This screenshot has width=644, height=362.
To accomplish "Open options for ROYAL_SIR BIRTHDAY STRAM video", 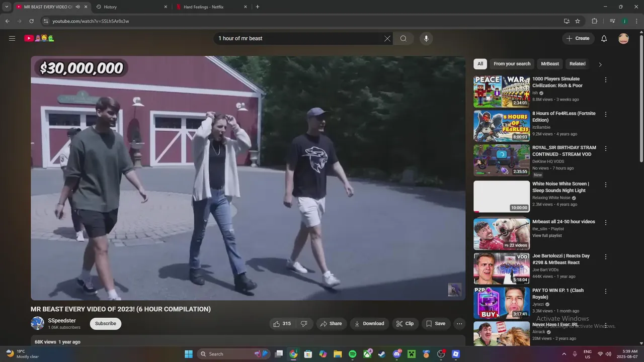I will coord(606,148).
